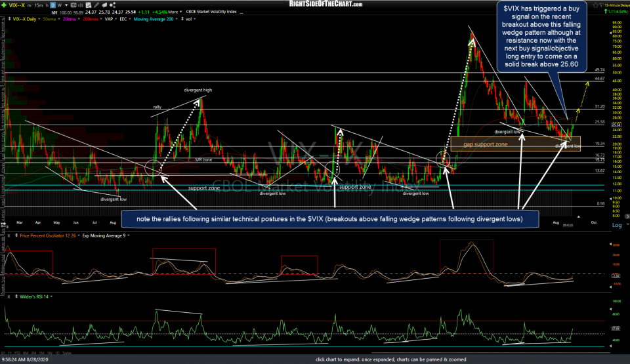Select the 5Y time range
Screen dimensions: 630x364
click(x=3, y=353)
